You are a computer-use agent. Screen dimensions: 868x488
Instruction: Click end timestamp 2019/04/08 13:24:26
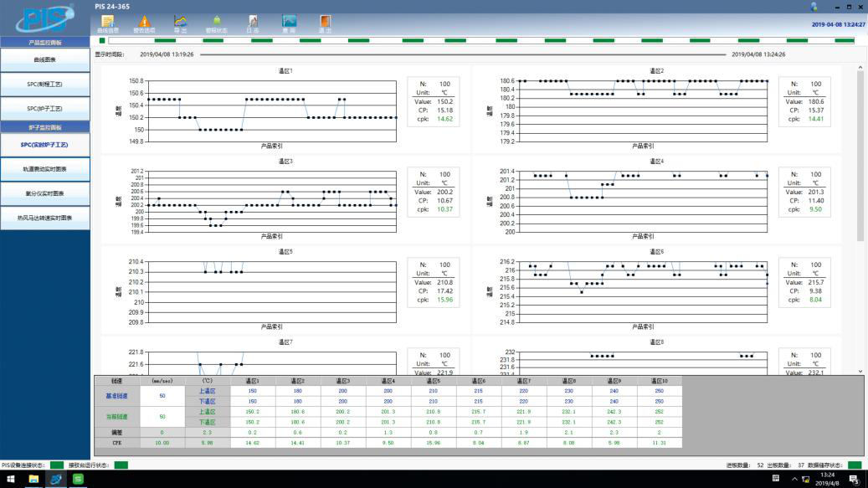click(758, 54)
